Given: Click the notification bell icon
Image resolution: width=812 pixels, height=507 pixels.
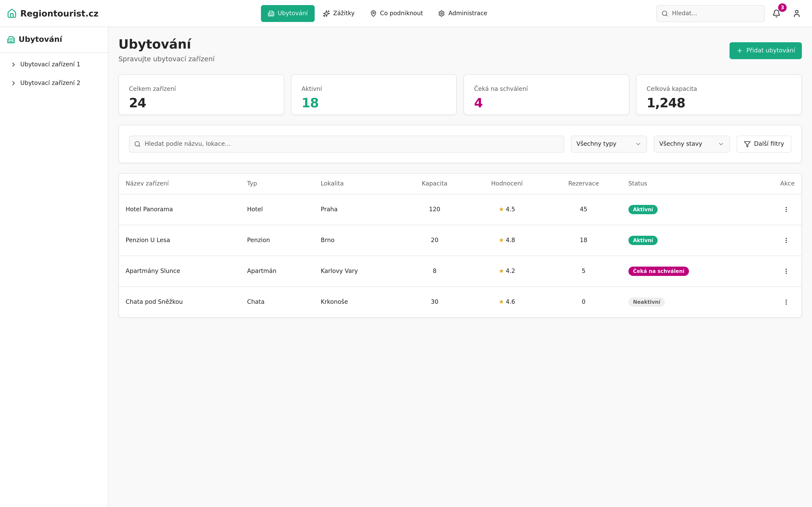Looking at the screenshot, I should (x=776, y=13).
